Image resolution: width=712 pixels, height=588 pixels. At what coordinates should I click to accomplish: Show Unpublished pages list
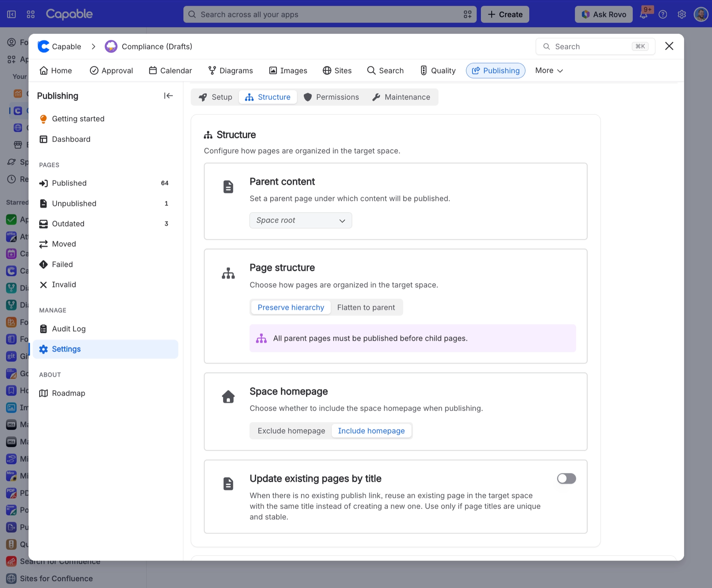(x=105, y=203)
